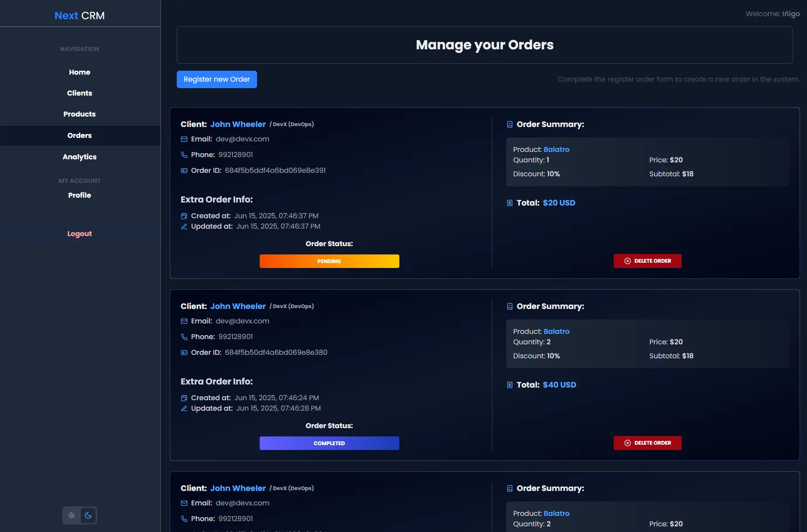This screenshot has height=532, width=807.
Task: Click the phone icon in first order
Action: (184, 155)
